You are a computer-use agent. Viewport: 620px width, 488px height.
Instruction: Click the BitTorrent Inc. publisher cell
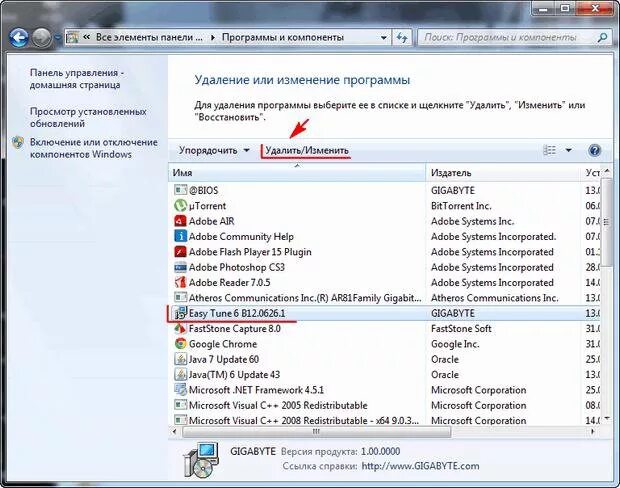click(461, 206)
